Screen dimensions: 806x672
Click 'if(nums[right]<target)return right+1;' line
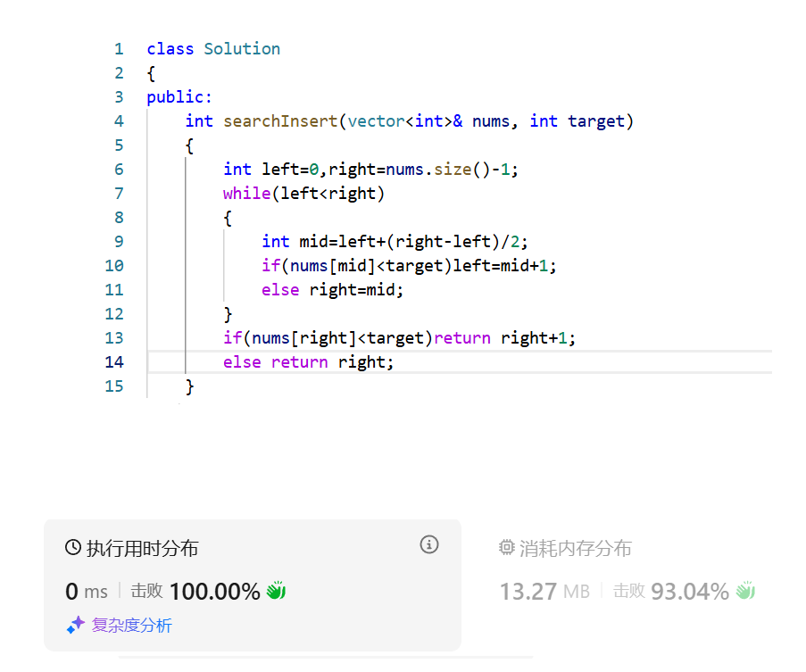pos(399,338)
